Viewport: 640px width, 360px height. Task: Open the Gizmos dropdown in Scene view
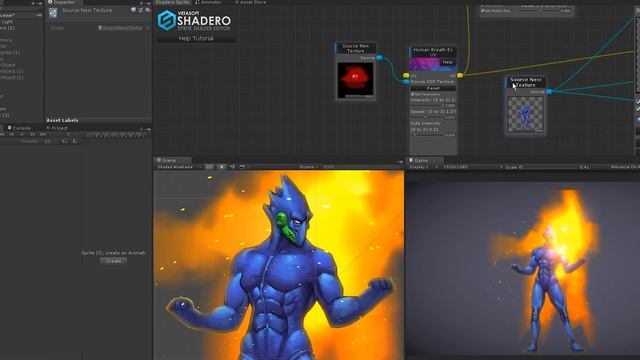click(308, 167)
